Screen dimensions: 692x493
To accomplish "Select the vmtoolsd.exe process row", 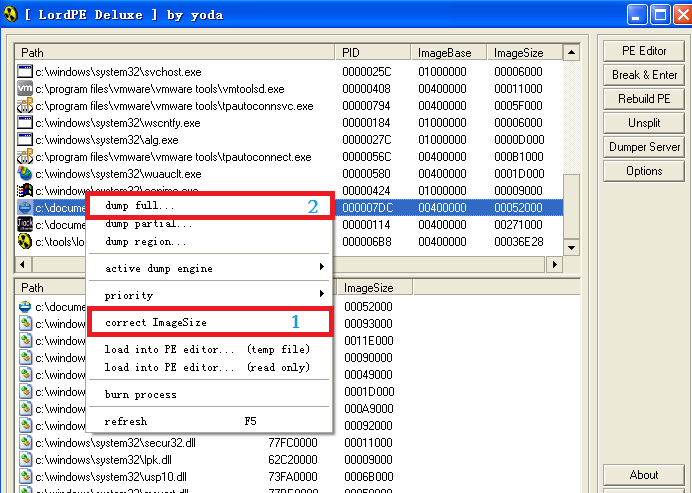I will click(x=289, y=89).
